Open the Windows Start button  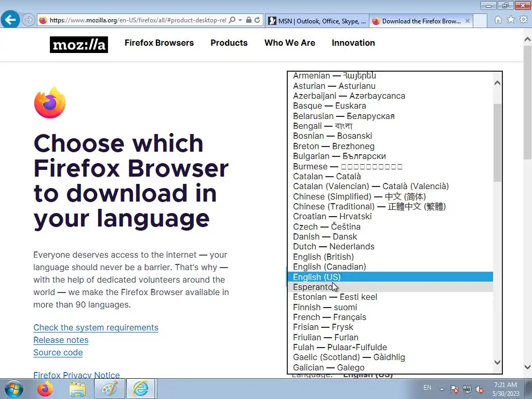click(x=14, y=389)
